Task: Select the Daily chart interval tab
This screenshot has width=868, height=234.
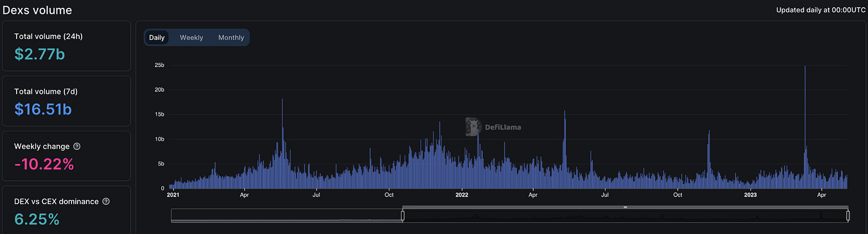Action: (157, 38)
